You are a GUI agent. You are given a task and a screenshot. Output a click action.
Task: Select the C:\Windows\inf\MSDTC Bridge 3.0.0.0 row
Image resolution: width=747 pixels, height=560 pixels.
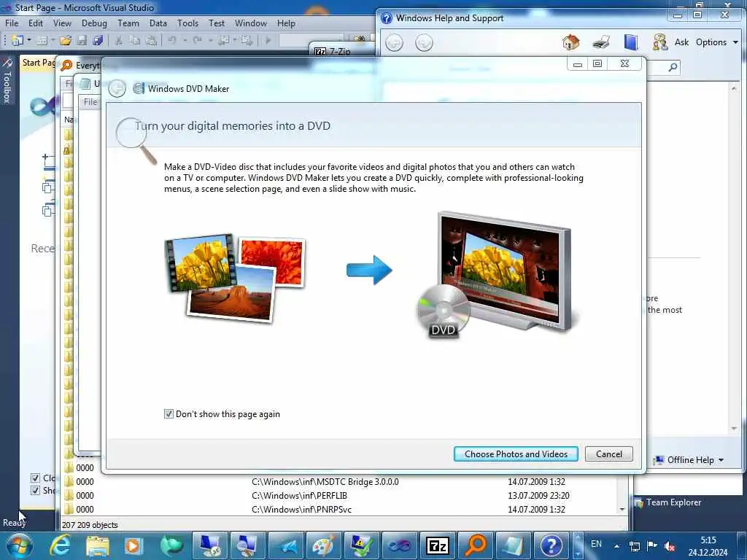pyautogui.click(x=340, y=481)
